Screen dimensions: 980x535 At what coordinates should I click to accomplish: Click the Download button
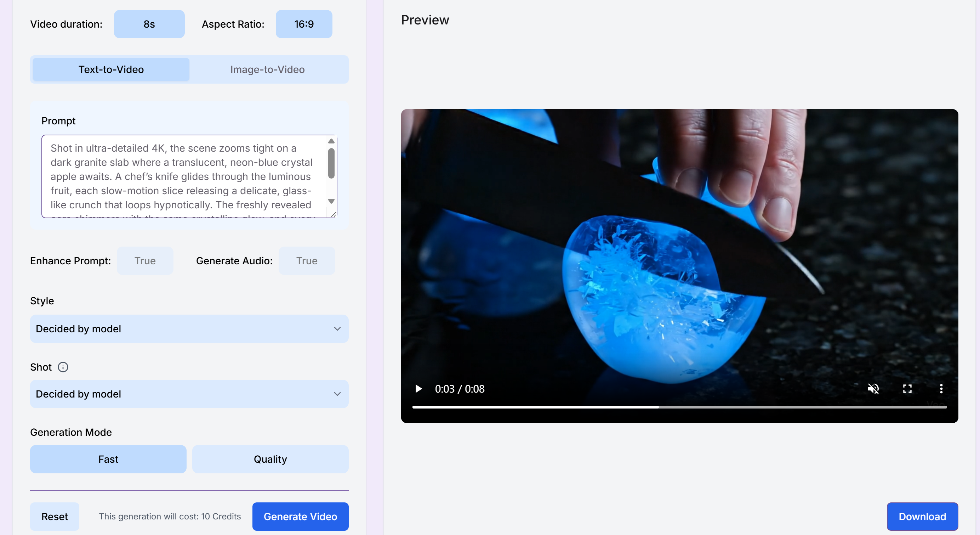click(x=922, y=516)
